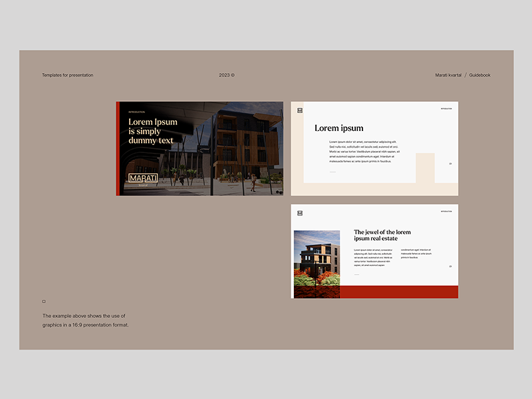
Task: Click the body paragraph under the Lorem ipsum heading
Action: 364,152
